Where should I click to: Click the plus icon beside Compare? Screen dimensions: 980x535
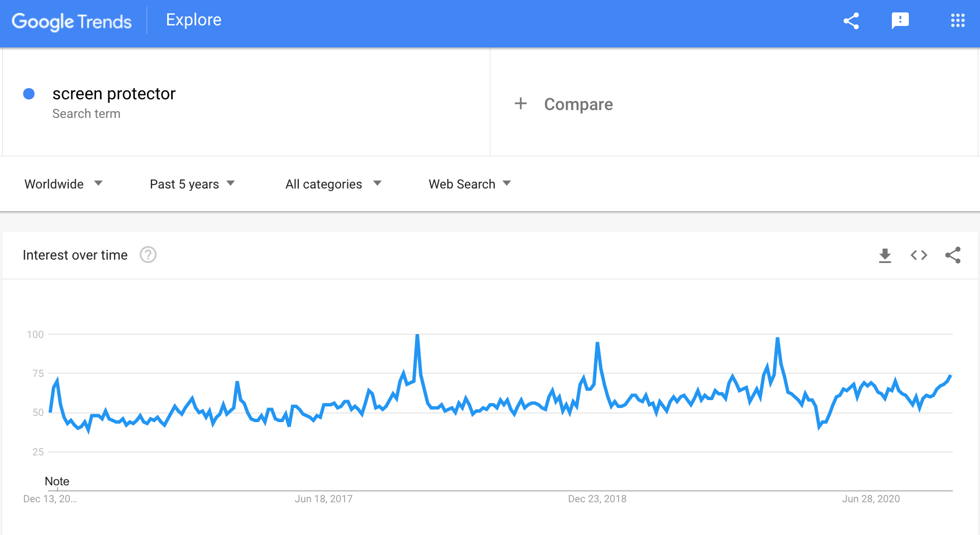click(x=521, y=104)
